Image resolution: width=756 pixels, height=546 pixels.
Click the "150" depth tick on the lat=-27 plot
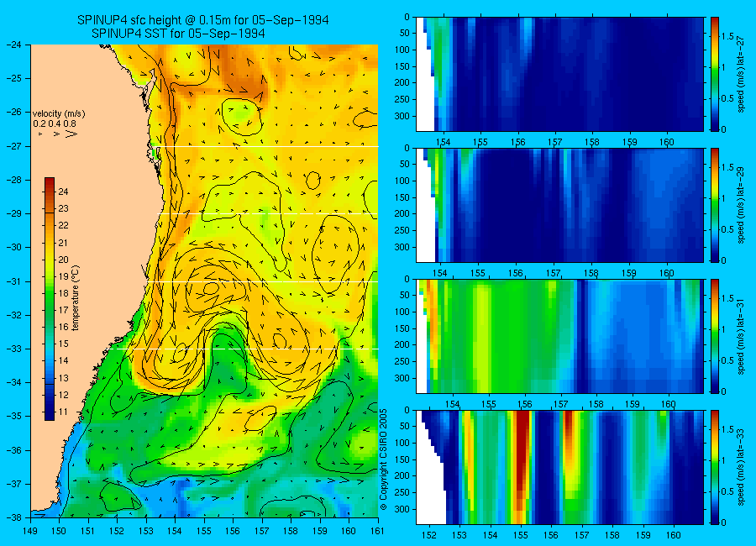coord(402,66)
